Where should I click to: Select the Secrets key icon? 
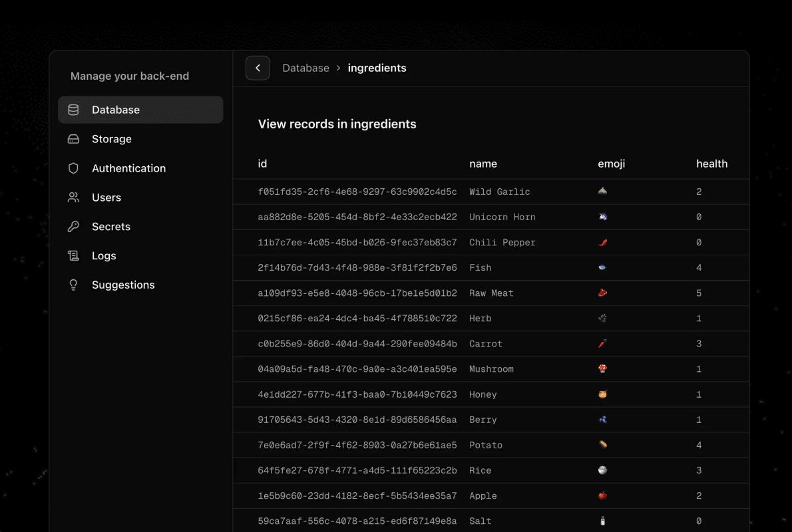(73, 226)
